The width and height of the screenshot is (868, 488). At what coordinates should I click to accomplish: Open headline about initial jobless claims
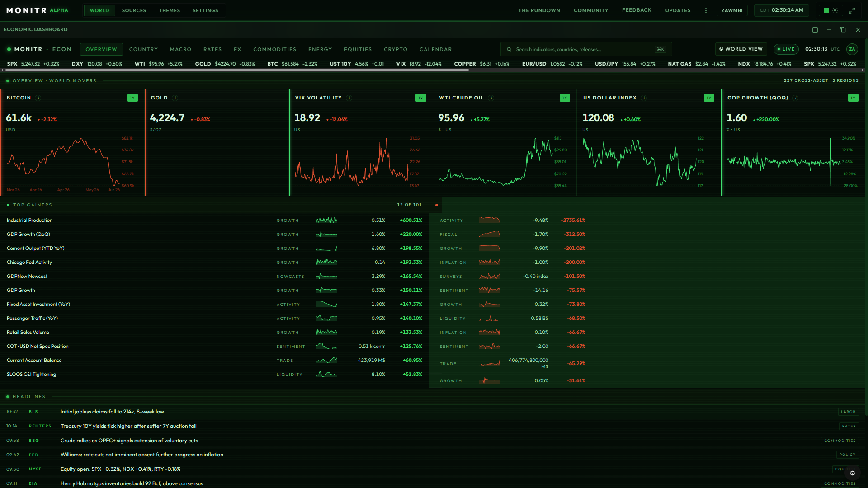[112, 412]
